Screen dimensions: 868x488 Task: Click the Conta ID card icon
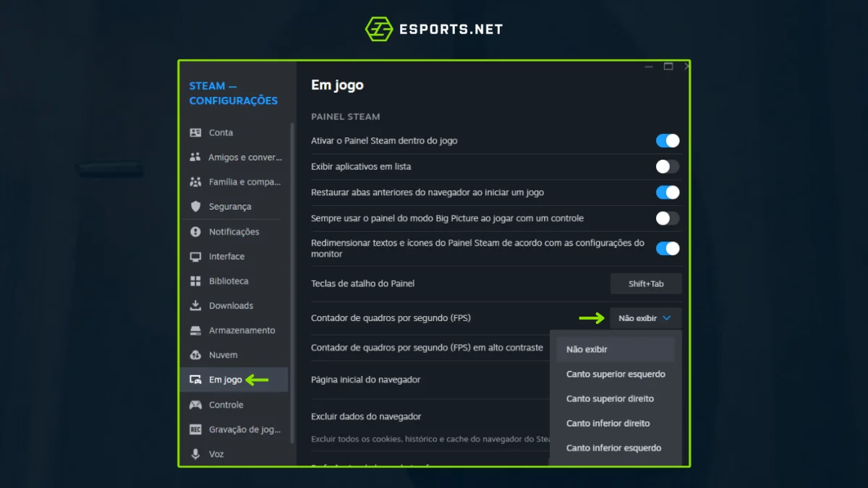click(x=195, y=132)
